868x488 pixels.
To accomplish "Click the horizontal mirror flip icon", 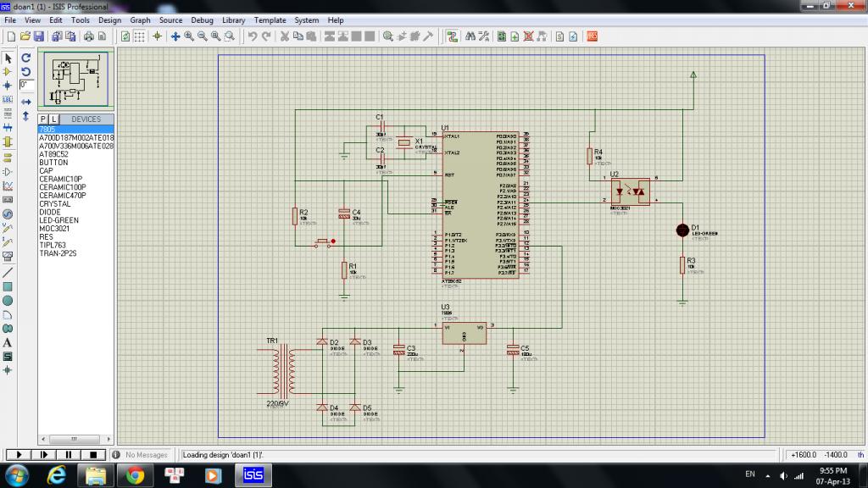I will pyautogui.click(x=26, y=102).
